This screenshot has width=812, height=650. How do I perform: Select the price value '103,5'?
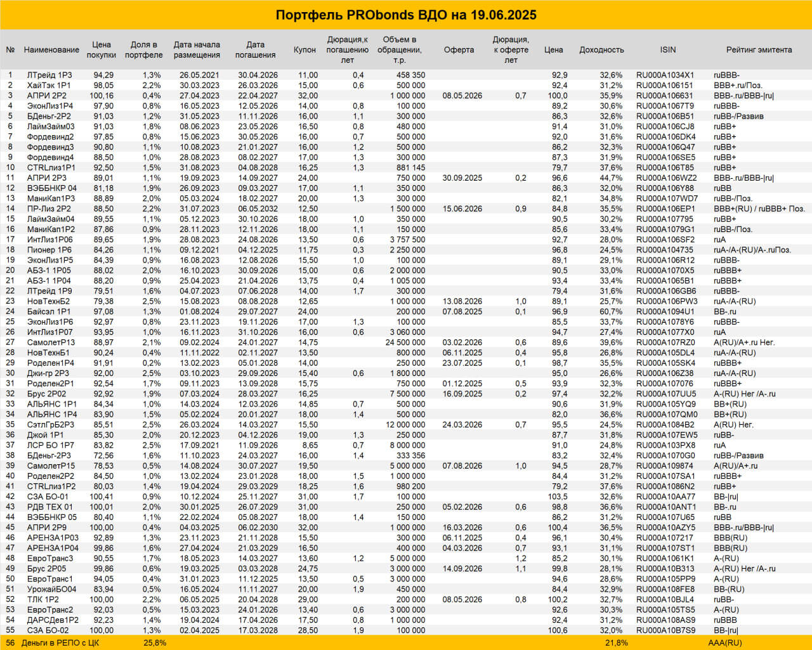pos(558,497)
